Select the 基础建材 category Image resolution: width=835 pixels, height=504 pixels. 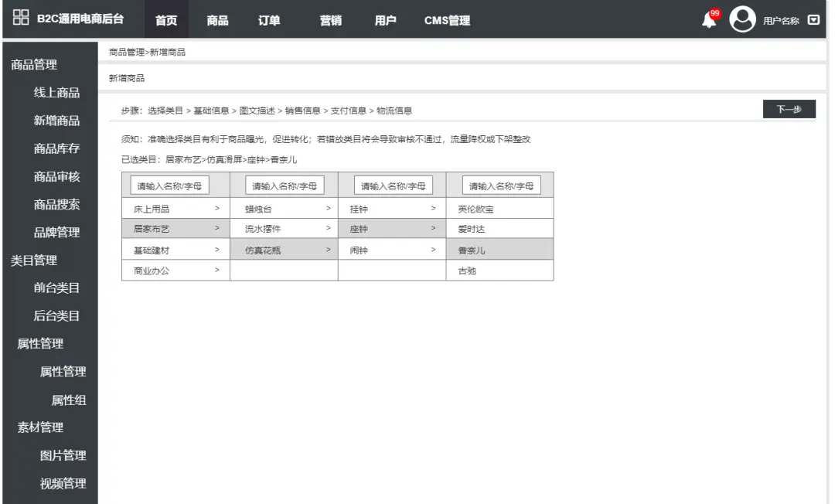click(152, 250)
